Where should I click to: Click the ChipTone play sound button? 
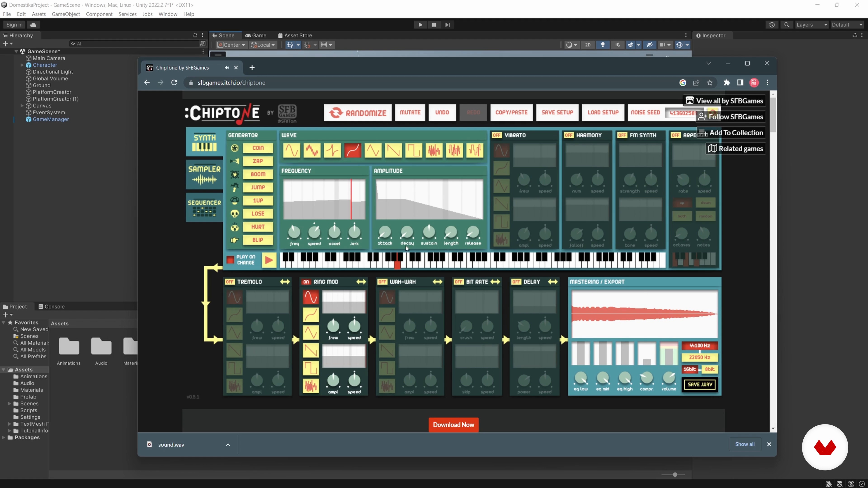point(269,260)
